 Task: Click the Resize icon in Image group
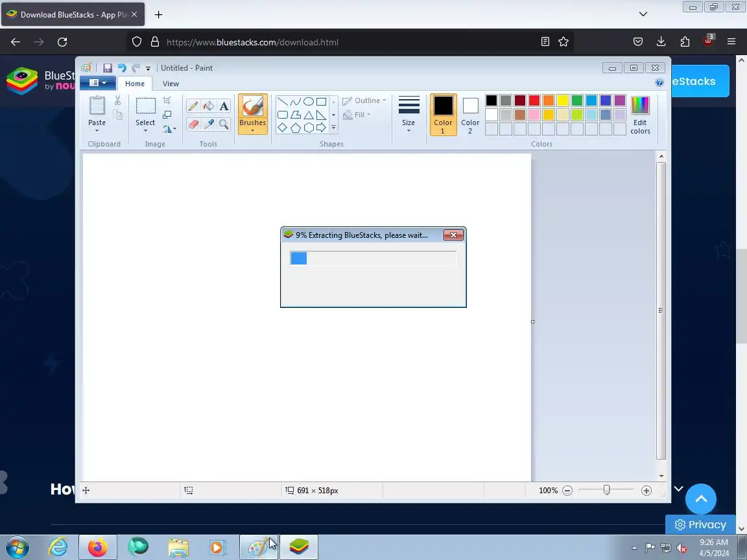click(167, 115)
